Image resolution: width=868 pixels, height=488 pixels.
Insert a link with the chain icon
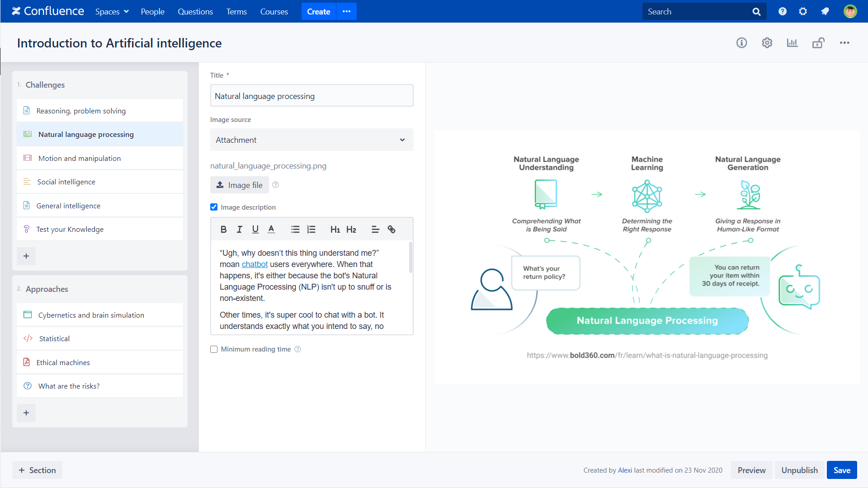392,230
